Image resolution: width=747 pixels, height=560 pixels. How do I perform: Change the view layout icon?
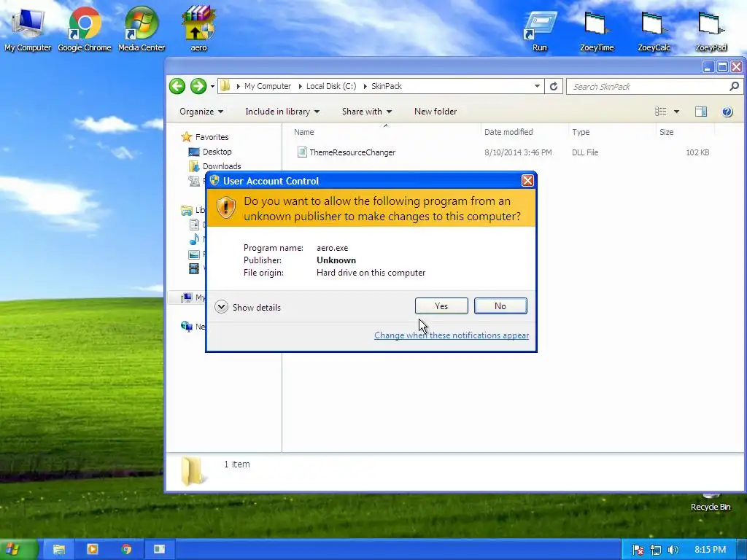[x=660, y=112]
